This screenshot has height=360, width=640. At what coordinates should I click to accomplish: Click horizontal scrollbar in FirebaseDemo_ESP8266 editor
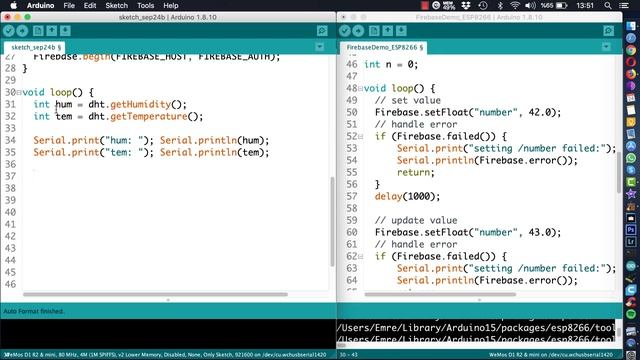[x=440, y=294]
